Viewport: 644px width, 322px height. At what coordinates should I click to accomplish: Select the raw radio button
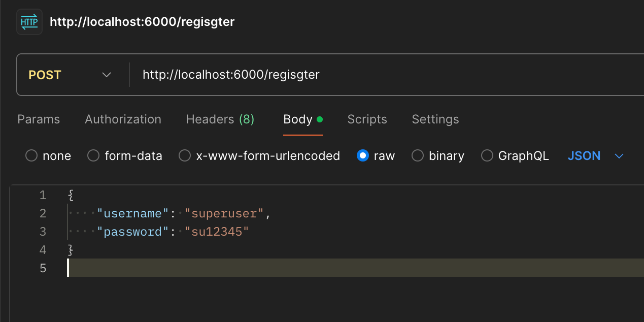[362, 156]
